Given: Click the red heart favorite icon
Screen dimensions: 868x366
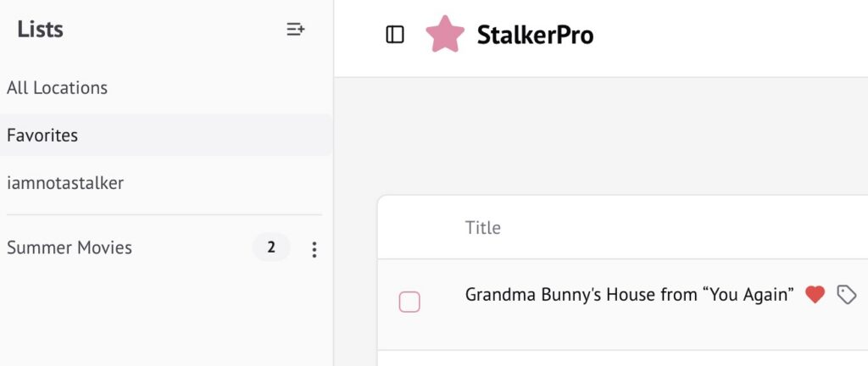Looking at the screenshot, I should point(815,295).
